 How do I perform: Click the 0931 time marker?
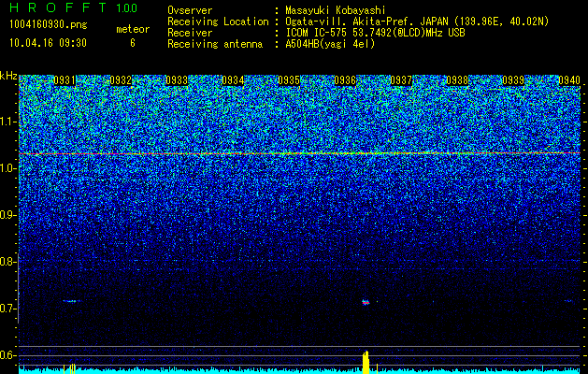65,80
